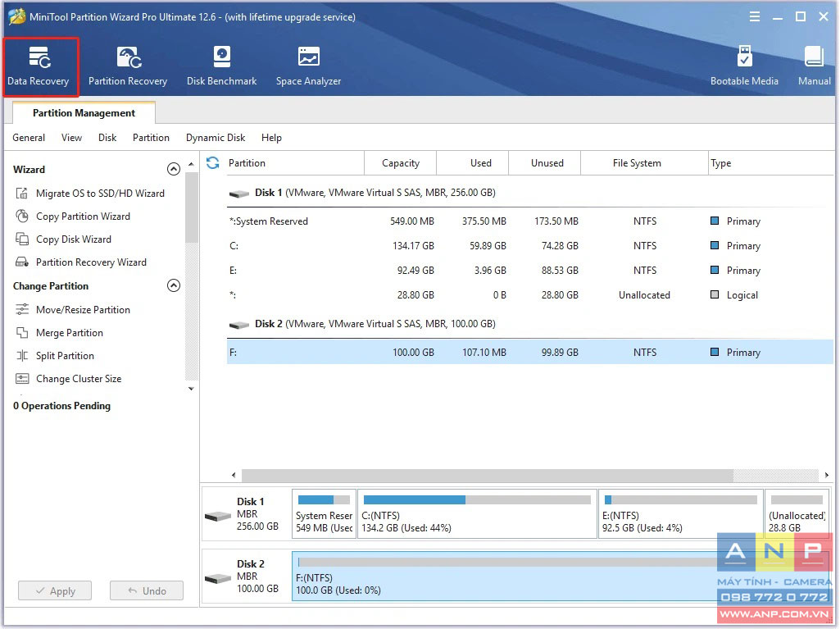The height and width of the screenshot is (629, 840).
Task: Sort by the File System column header
Action: [x=644, y=163]
